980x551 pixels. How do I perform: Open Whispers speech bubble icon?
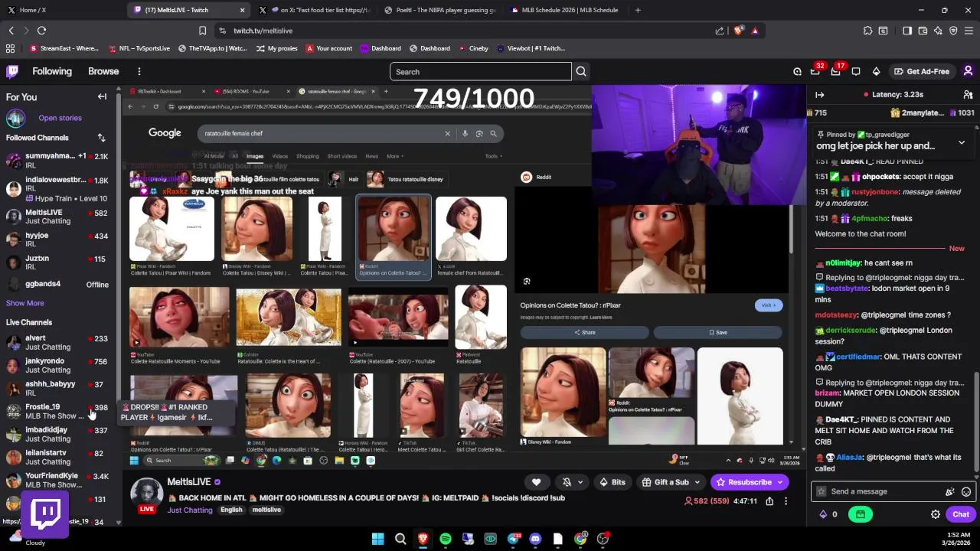click(x=856, y=71)
